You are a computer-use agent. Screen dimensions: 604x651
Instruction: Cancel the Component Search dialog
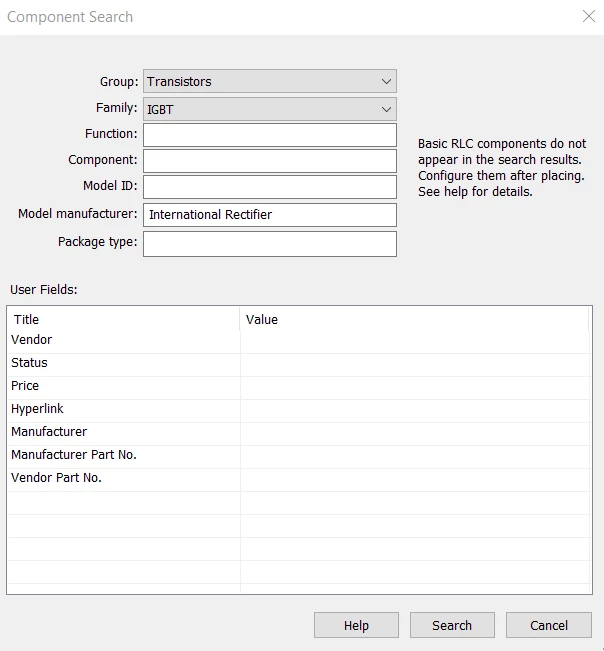548,625
